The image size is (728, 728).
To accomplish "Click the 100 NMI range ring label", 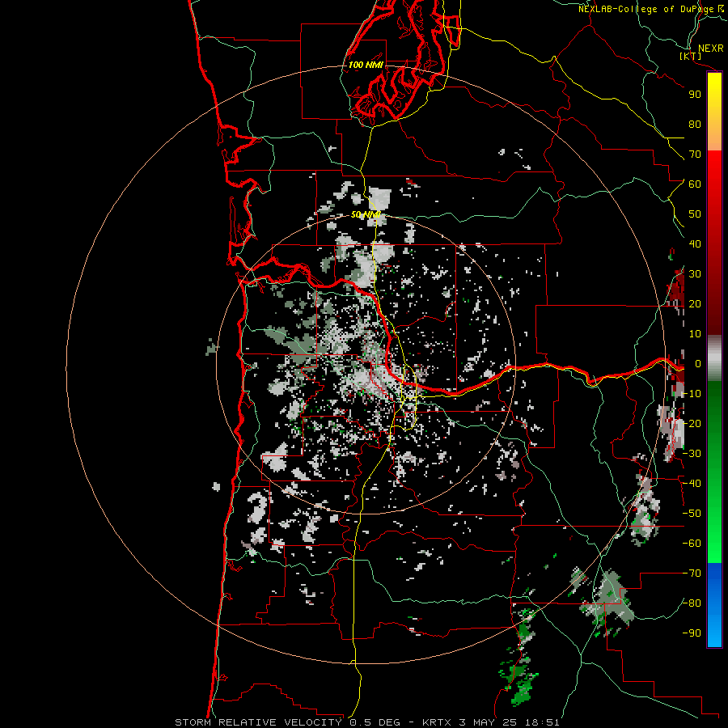I will (366, 65).
